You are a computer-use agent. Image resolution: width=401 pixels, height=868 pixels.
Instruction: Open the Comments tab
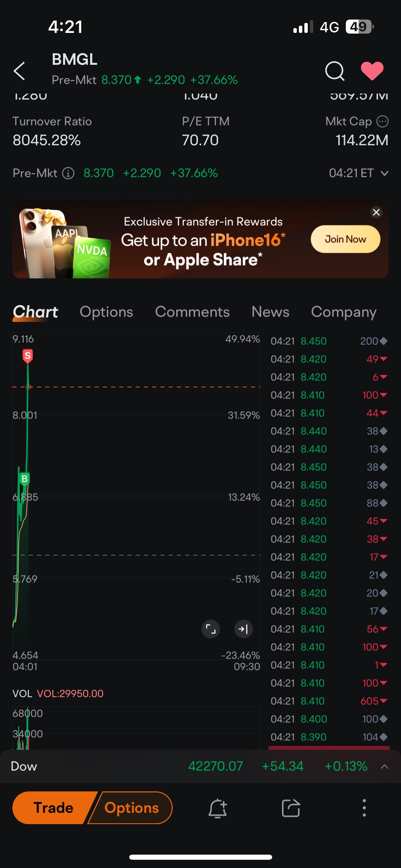point(192,312)
